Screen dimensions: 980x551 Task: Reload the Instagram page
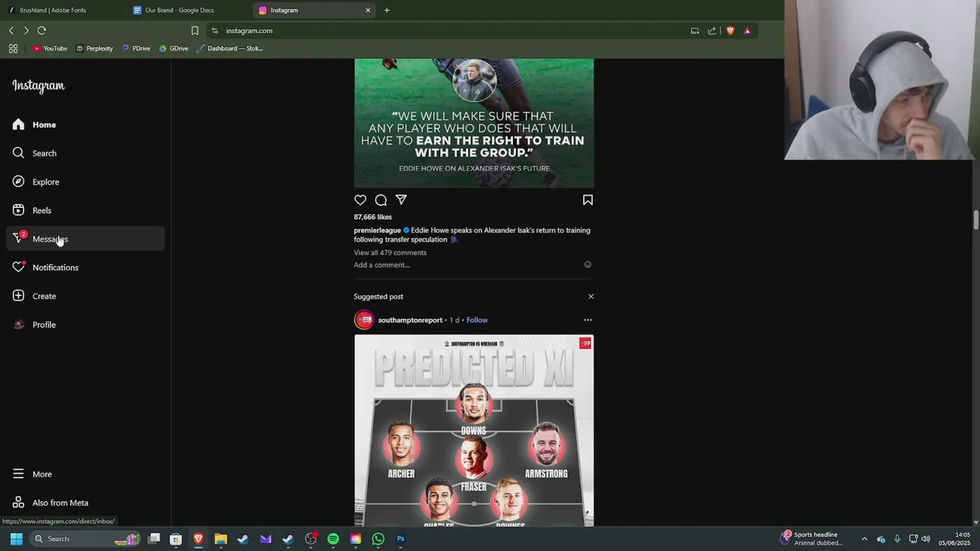click(42, 31)
